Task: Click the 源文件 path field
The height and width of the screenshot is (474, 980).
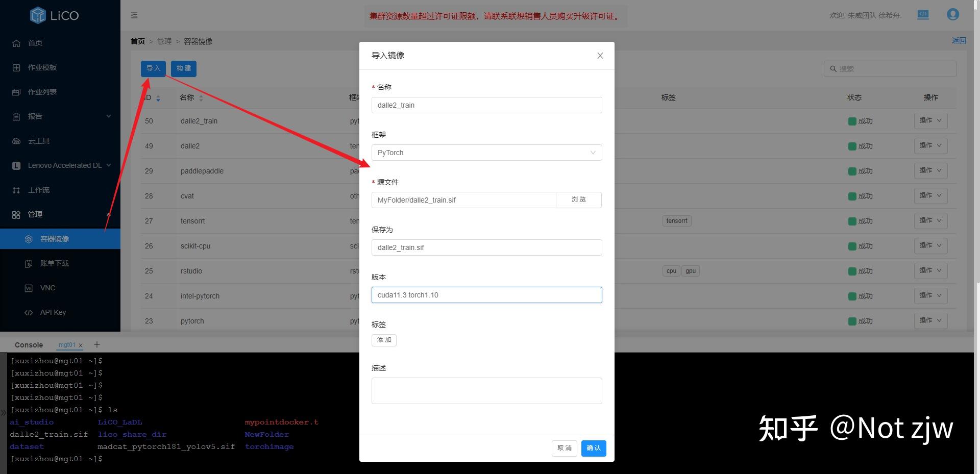Action: pos(463,200)
